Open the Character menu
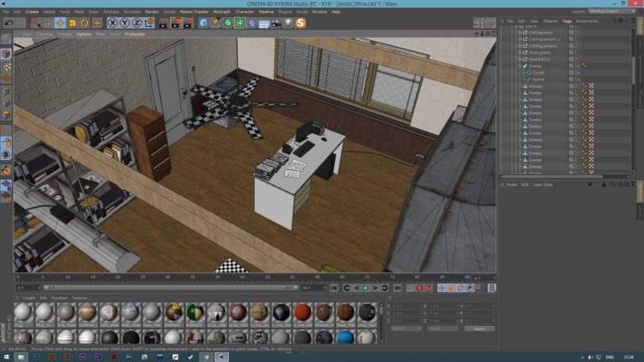 245,12
